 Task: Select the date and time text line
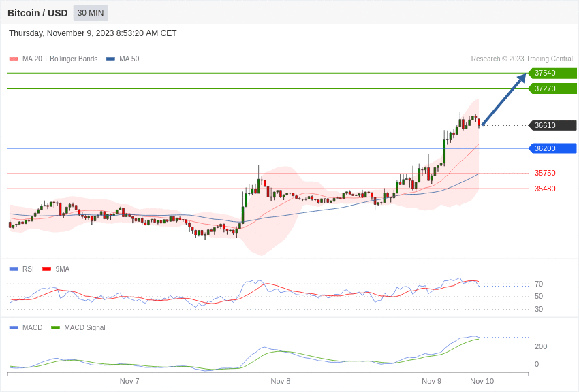click(x=93, y=33)
